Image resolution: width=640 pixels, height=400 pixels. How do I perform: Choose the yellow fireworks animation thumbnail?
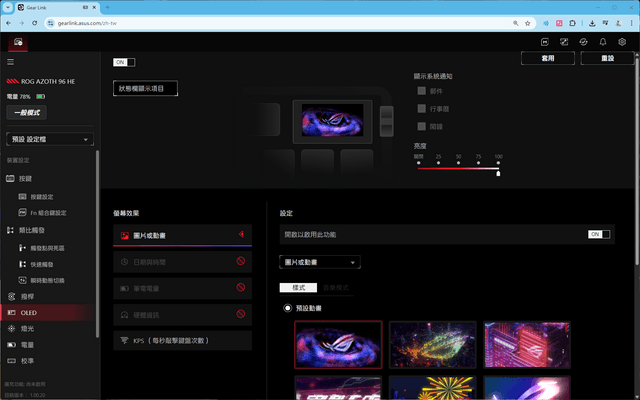[x=433, y=388]
